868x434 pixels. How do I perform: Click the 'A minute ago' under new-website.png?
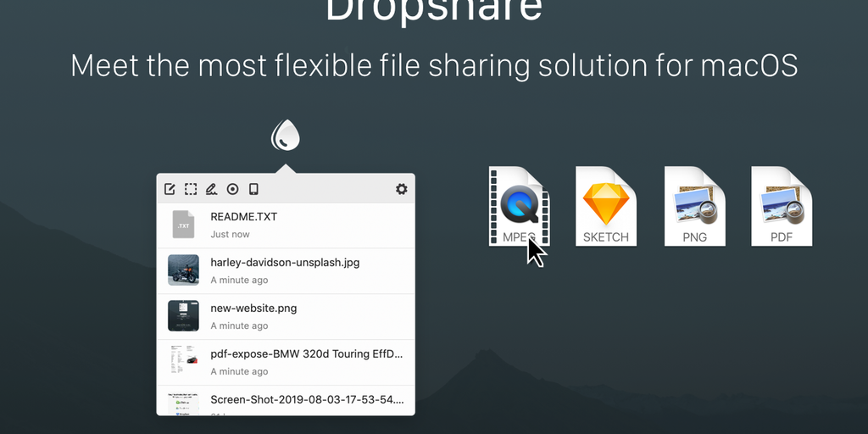click(x=239, y=326)
